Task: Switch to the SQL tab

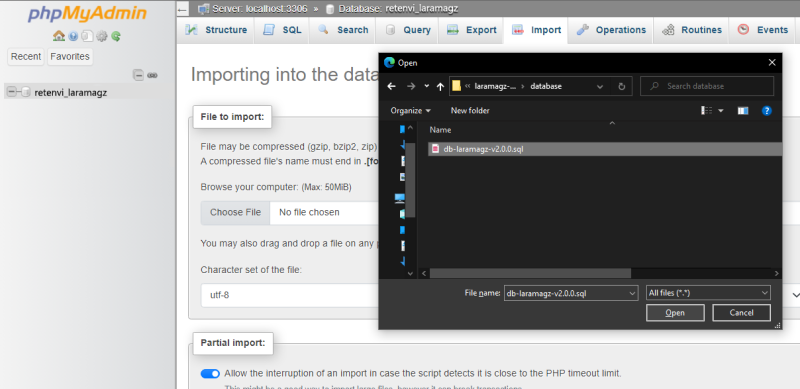Action: tap(282, 30)
